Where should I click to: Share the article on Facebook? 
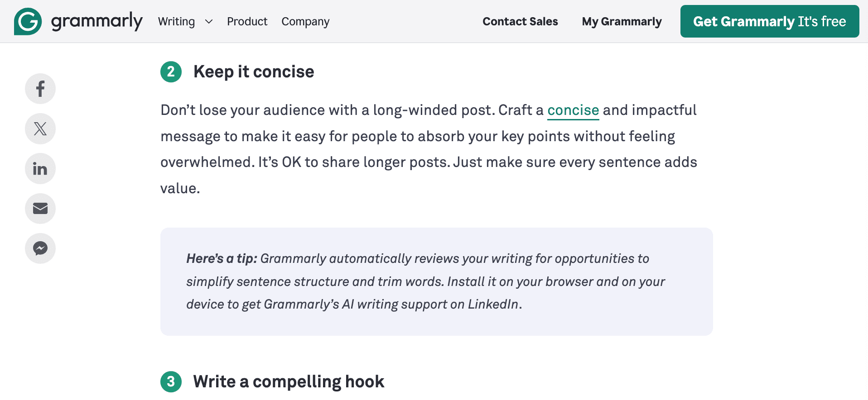pyautogui.click(x=40, y=89)
